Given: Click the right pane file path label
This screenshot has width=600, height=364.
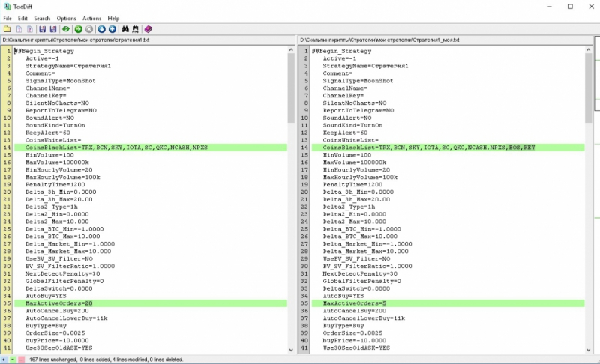Looking at the screenshot, I should (379, 40).
